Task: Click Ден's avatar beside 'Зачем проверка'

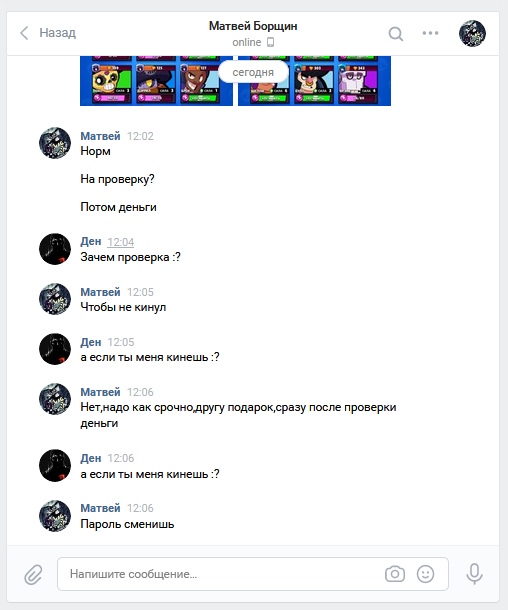Action: click(55, 249)
